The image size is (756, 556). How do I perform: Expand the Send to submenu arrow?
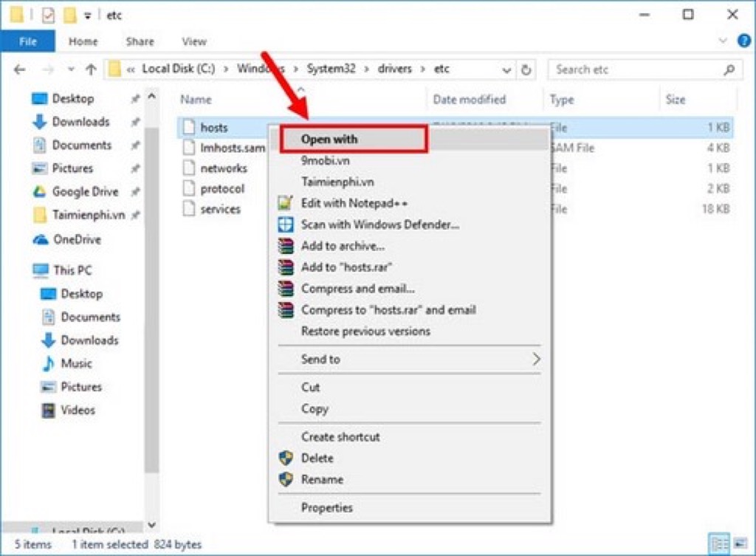coord(536,359)
